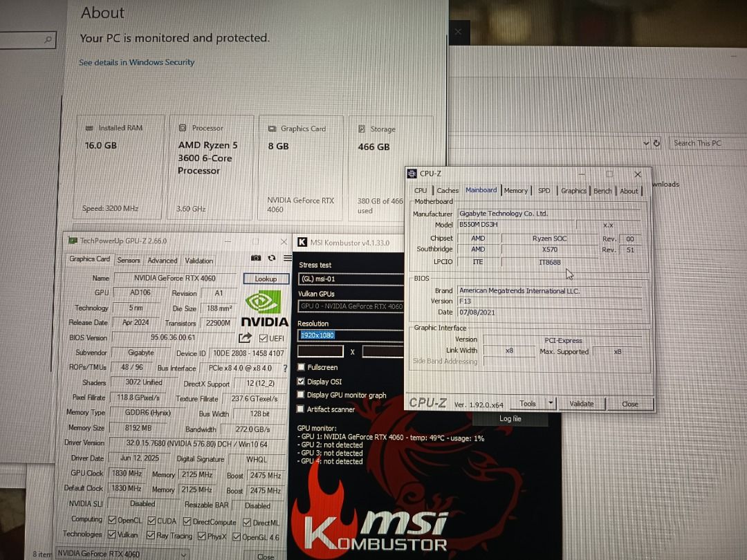Image resolution: width=747 pixels, height=560 pixels.
Task: Switch to Memory tab in CPU-Z
Action: 515,191
